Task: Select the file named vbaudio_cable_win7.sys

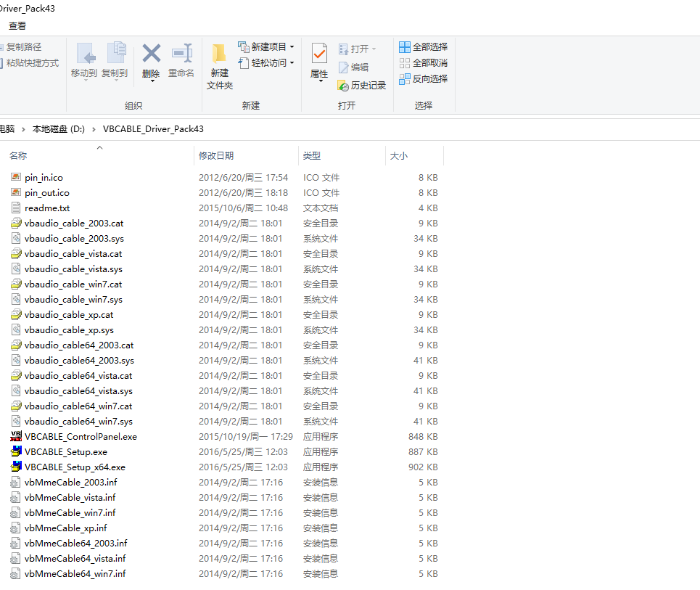Action: (x=73, y=299)
